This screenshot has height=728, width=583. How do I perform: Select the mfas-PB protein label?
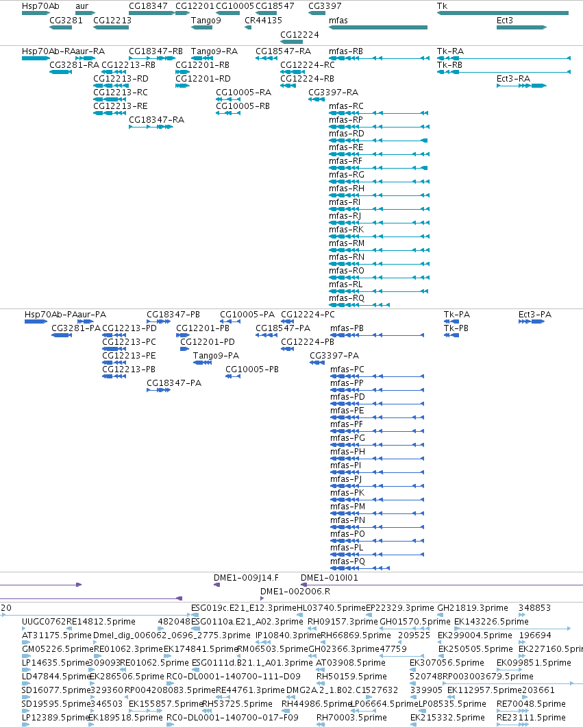click(x=347, y=328)
